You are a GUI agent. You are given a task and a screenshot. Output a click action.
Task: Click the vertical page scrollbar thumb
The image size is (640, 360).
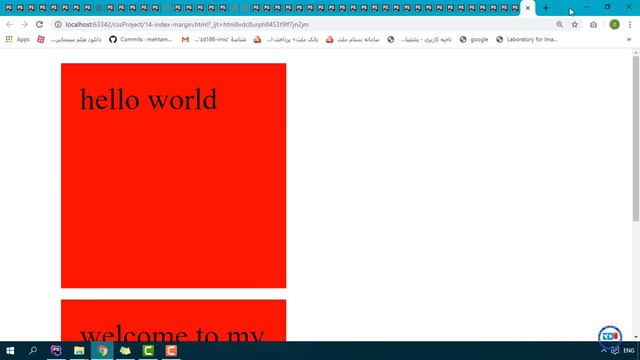pyautogui.click(x=636, y=139)
